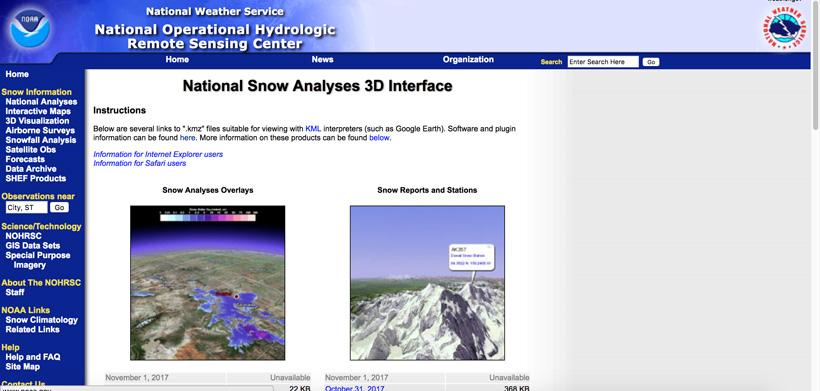Open the Site Map link

[22, 366]
